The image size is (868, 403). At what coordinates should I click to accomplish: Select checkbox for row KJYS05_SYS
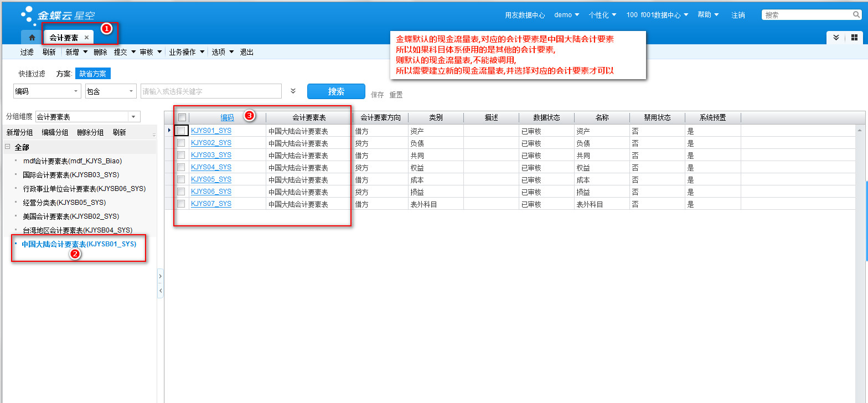click(181, 179)
